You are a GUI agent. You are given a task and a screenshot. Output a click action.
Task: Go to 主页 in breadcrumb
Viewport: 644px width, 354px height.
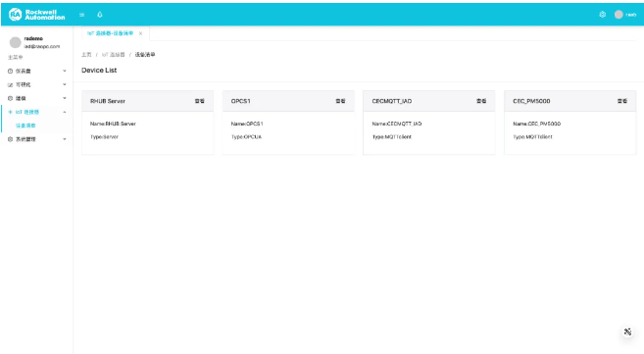86,55
